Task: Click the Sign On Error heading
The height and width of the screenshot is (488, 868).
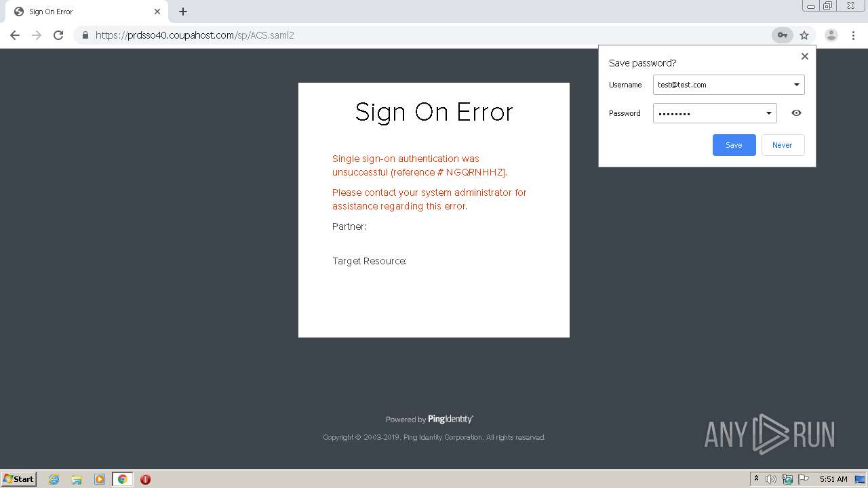Action: click(x=434, y=112)
